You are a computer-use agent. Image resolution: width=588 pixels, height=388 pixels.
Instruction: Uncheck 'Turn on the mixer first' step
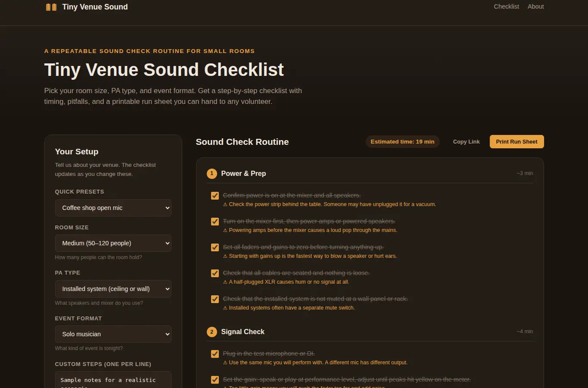[x=215, y=222]
